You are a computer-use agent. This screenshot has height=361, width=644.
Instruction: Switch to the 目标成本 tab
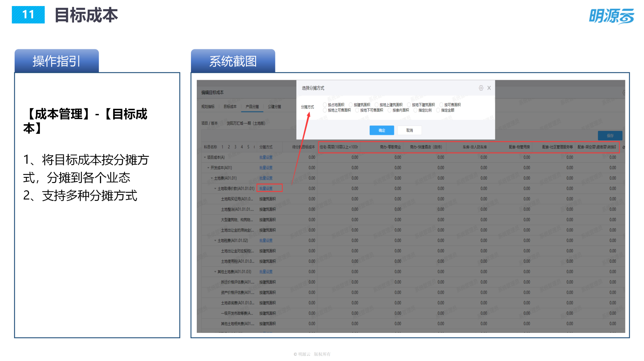(x=230, y=107)
